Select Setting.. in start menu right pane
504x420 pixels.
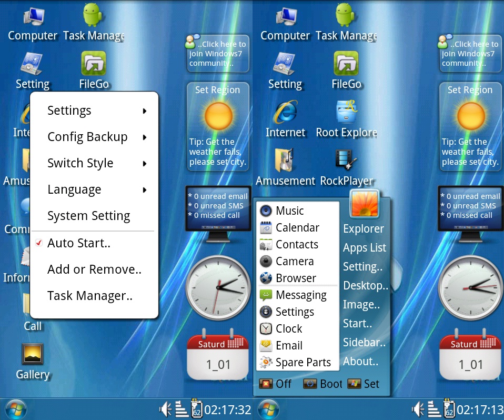point(362,267)
